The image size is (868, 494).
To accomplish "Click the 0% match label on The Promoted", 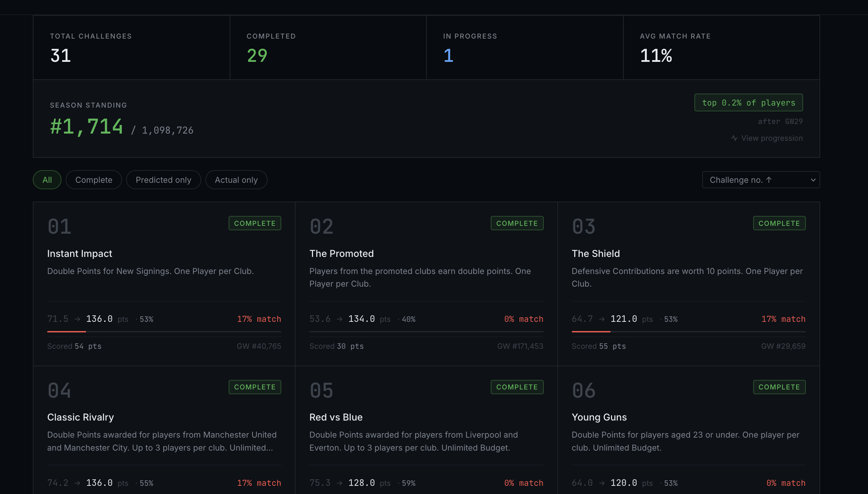I will coord(524,319).
